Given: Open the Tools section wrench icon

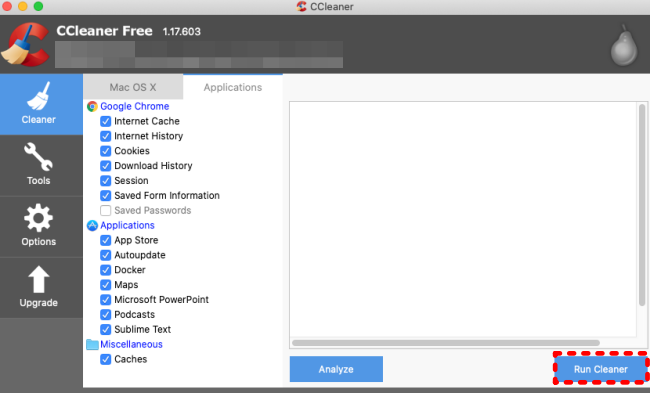Looking at the screenshot, I should [38, 157].
